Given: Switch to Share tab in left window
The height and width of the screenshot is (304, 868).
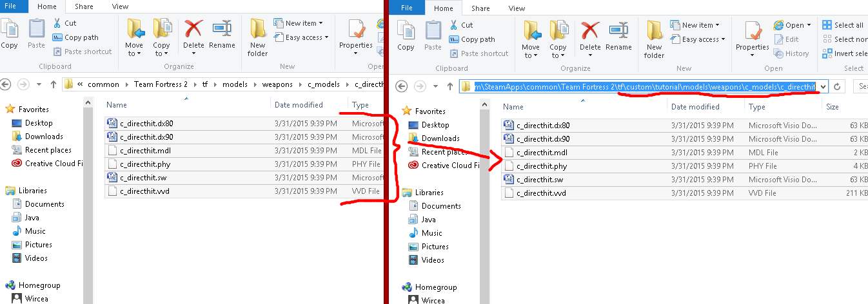Looking at the screenshot, I should [x=84, y=6].
